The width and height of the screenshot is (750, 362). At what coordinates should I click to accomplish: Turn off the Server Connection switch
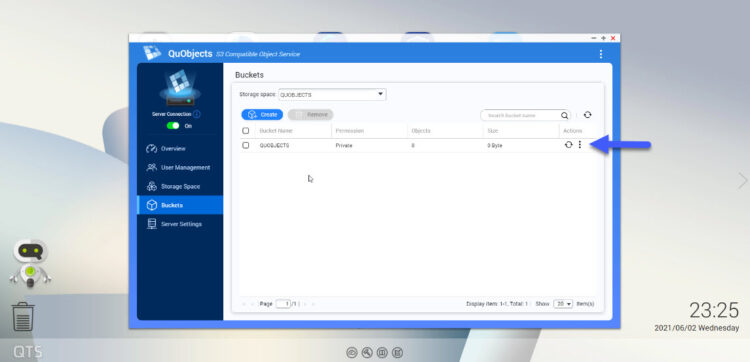pyautogui.click(x=173, y=126)
